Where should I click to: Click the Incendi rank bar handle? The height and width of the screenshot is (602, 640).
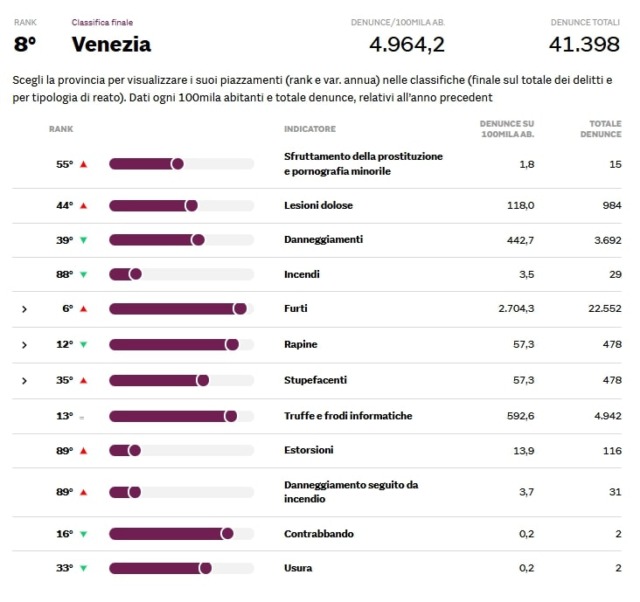(x=135, y=274)
